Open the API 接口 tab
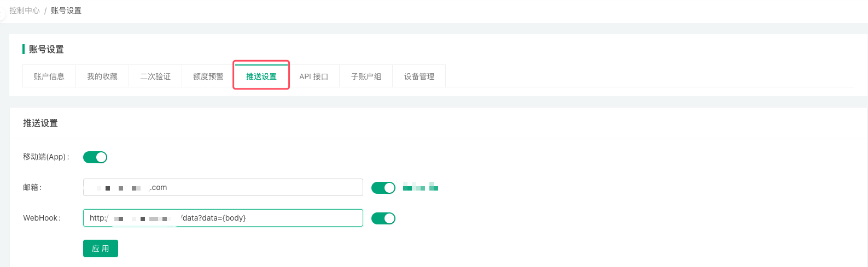Screen dimensions: 868x267 tap(314, 76)
